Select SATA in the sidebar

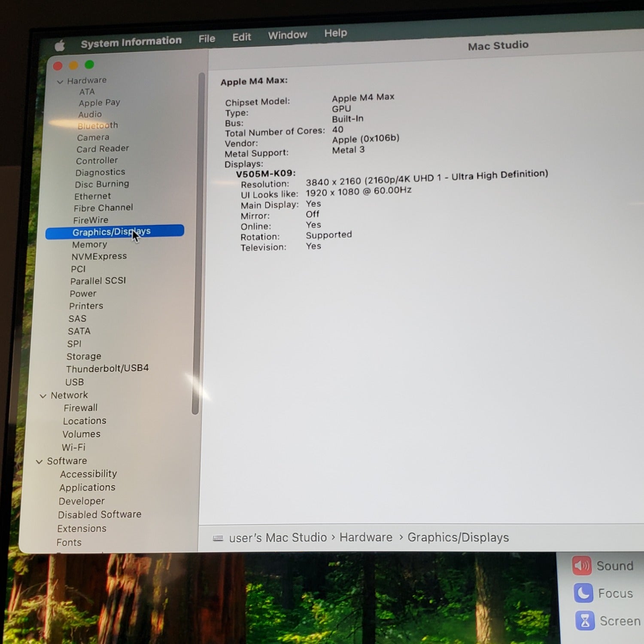(79, 331)
